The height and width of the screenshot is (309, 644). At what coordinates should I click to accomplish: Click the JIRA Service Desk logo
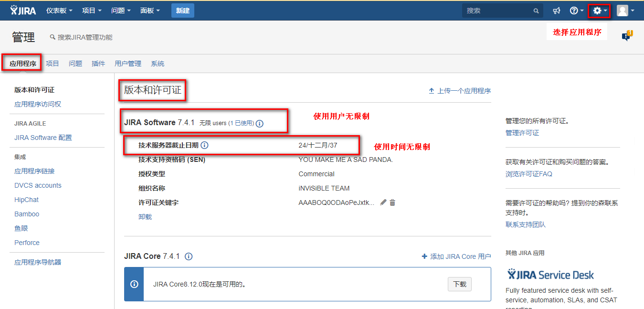pyautogui.click(x=550, y=275)
